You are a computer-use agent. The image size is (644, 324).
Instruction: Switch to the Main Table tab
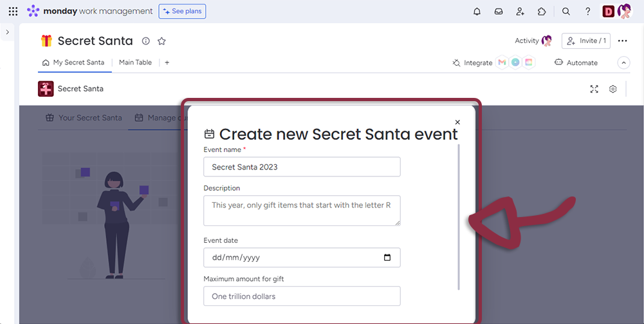(x=135, y=62)
